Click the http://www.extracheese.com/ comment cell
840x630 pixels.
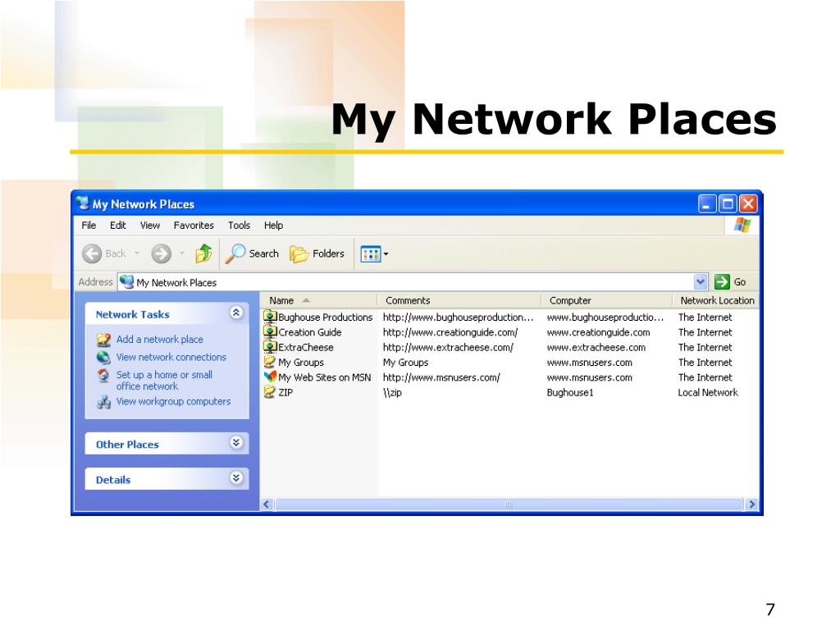pos(448,347)
